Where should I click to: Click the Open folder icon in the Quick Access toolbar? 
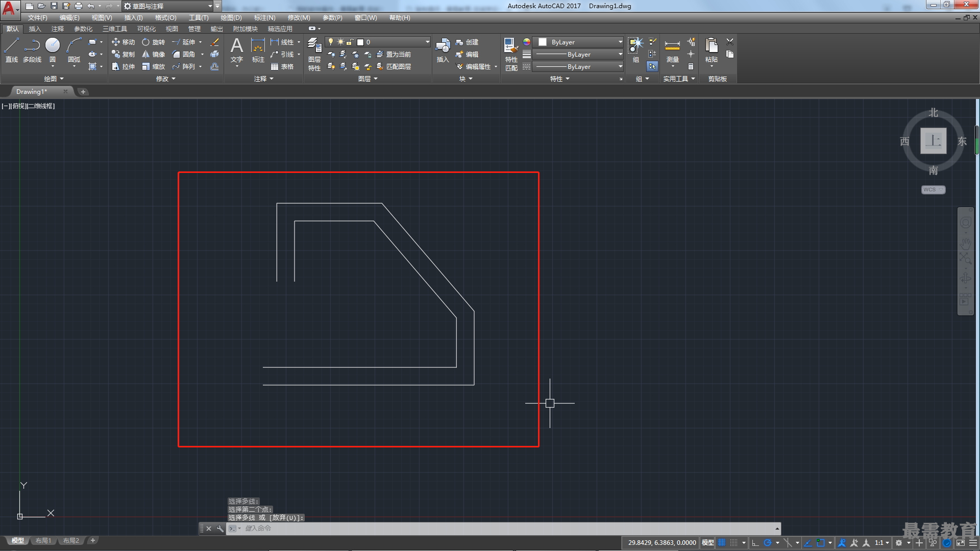pos(42,6)
